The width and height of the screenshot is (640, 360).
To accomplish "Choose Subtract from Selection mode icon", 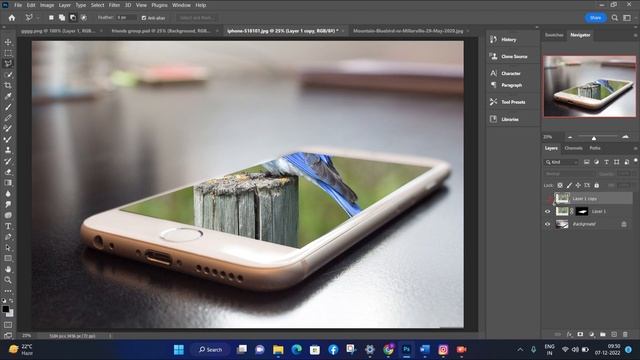I will pyautogui.click(x=73, y=18).
